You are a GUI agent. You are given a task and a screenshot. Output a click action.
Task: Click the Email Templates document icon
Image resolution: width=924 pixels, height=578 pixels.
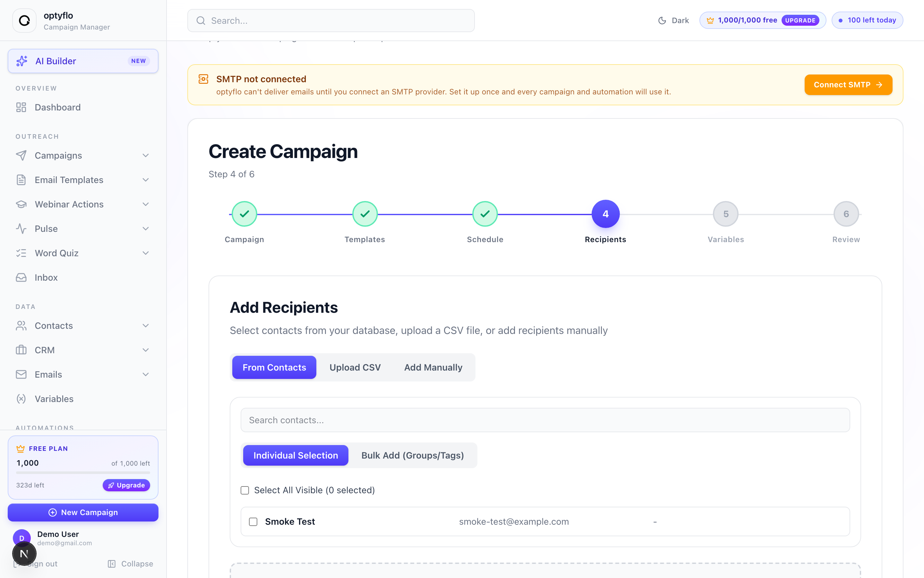click(21, 180)
